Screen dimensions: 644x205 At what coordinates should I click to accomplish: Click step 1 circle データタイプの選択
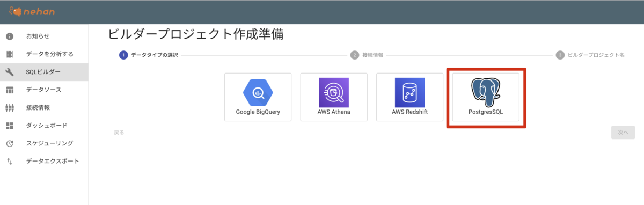coord(123,55)
